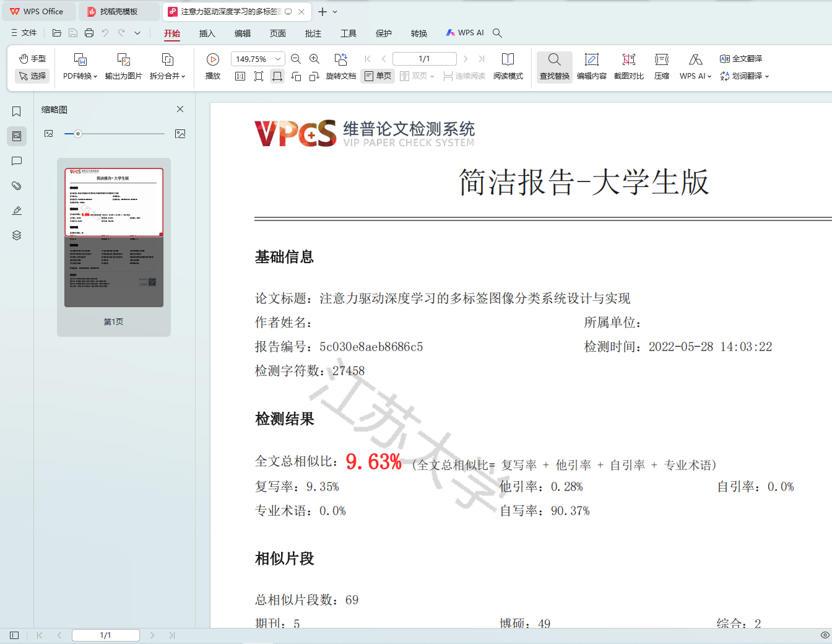This screenshot has height=644, width=832.
Task: Click the report number 5c030e8aeb8686c5
Action: pyautogui.click(x=371, y=347)
